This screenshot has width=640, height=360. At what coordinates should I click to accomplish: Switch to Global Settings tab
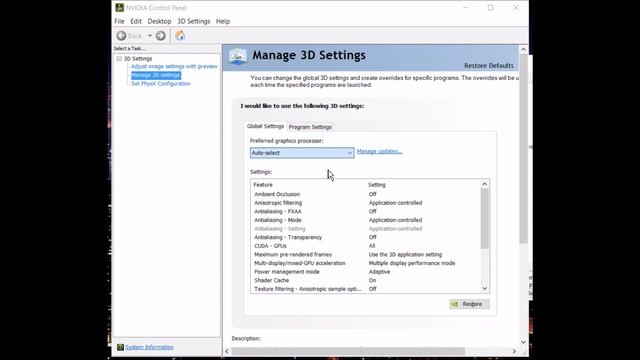coord(265,127)
